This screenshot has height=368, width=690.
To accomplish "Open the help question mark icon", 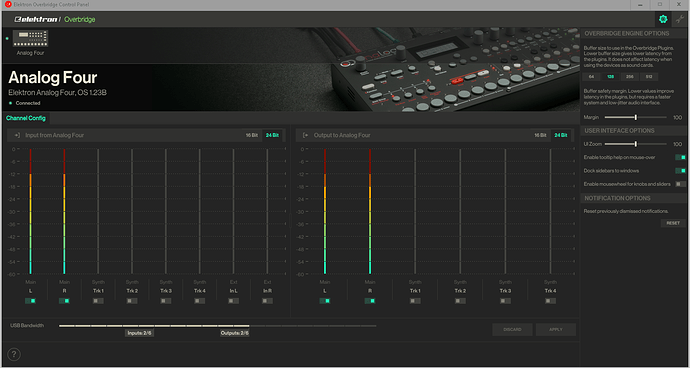I will [14, 354].
